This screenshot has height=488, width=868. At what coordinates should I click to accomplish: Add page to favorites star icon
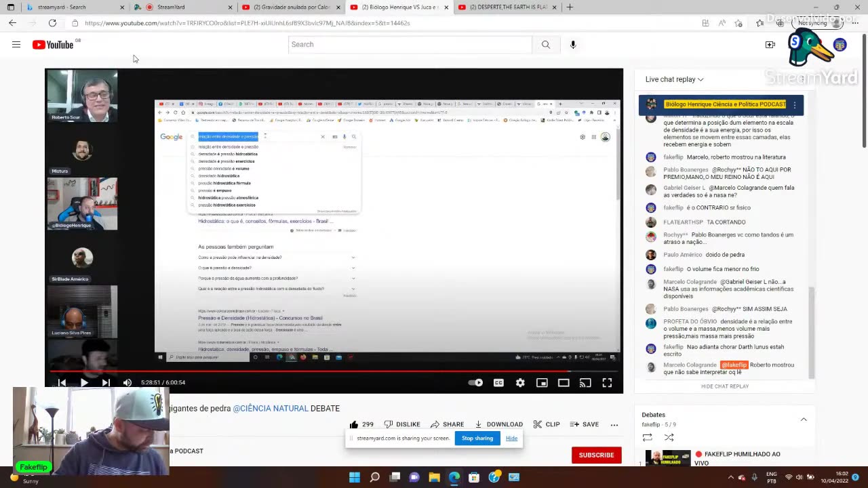pyautogui.click(x=738, y=23)
